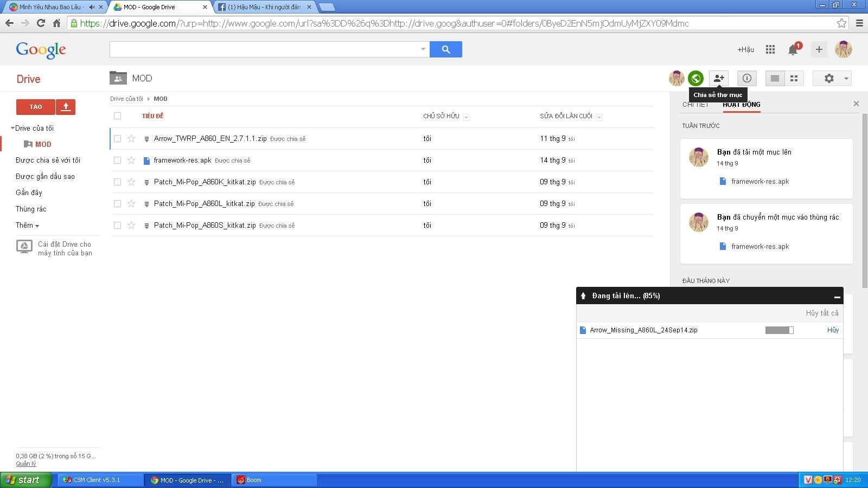Image resolution: width=868 pixels, height=488 pixels.
Task: Switch to list view layout
Action: coord(775,78)
